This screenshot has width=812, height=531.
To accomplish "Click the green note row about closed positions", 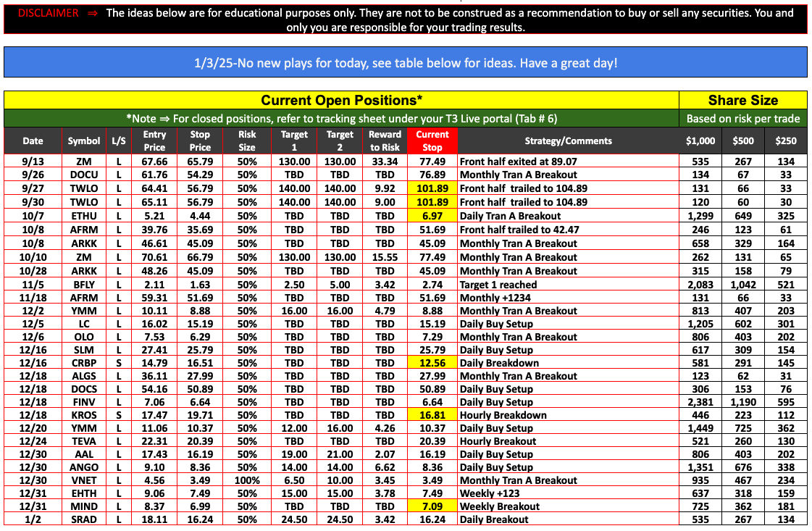I will (341, 118).
